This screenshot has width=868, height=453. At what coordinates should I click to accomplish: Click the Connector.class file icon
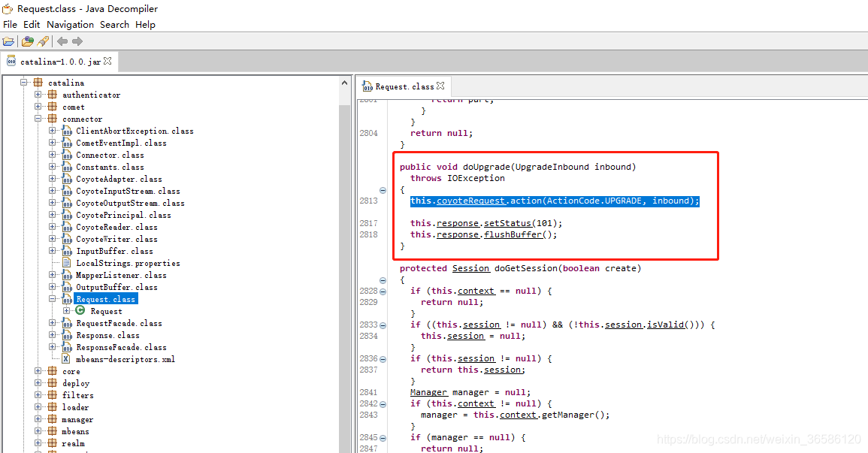point(67,155)
